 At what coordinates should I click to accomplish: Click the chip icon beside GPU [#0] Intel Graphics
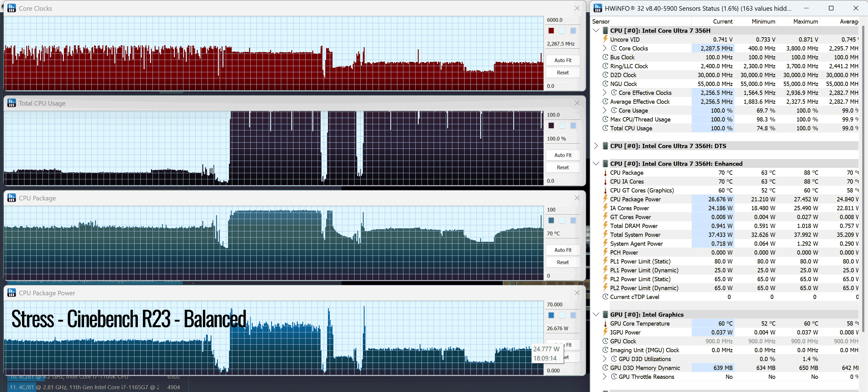605,314
